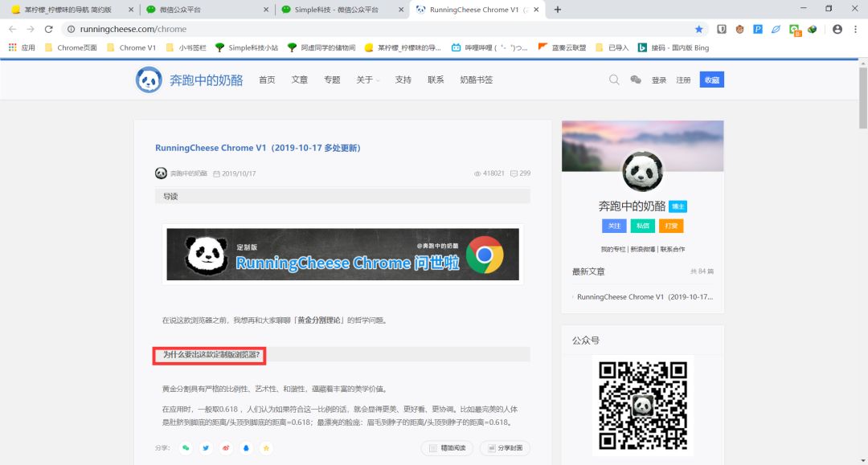The height and width of the screenshot is (465, 868).
Task: Click the WeChat icon in site header
Action: (636, 80)
